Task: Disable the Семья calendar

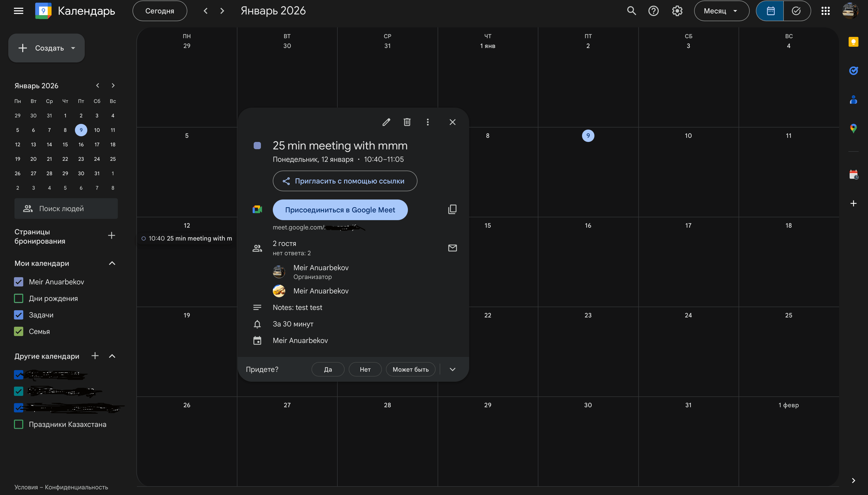Action: coord(19,331)
